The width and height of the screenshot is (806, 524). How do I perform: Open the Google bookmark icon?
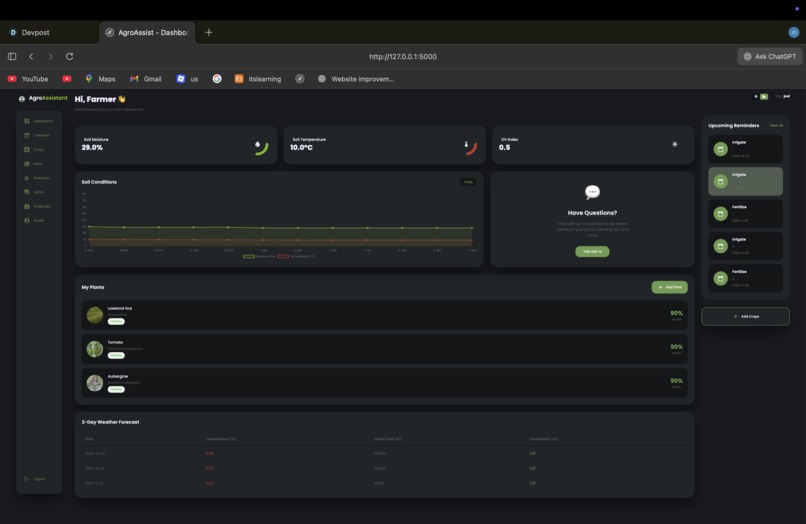tap(217, 79)
